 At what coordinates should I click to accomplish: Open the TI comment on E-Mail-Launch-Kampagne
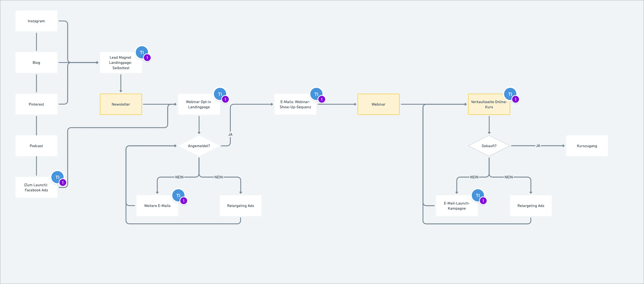(x=478, y=195)
